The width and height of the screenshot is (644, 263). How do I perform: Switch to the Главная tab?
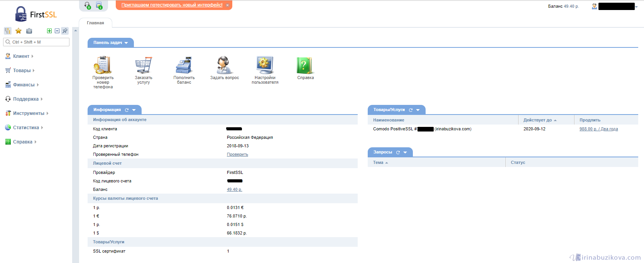(95, 23)
